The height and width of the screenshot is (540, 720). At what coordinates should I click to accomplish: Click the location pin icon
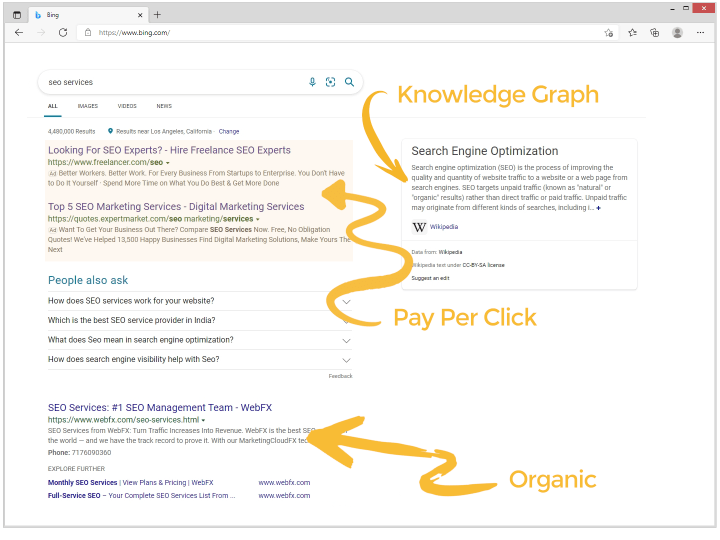(110, 131)
